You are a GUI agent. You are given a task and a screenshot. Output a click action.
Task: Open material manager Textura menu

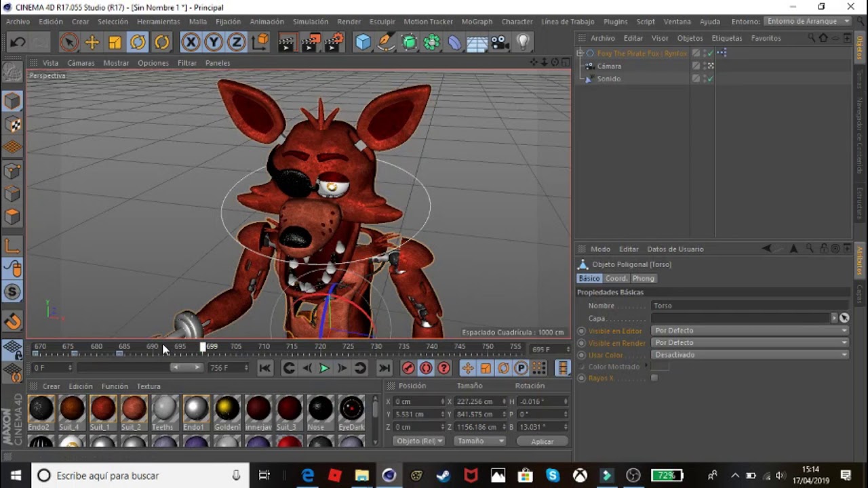coord(149,386)
